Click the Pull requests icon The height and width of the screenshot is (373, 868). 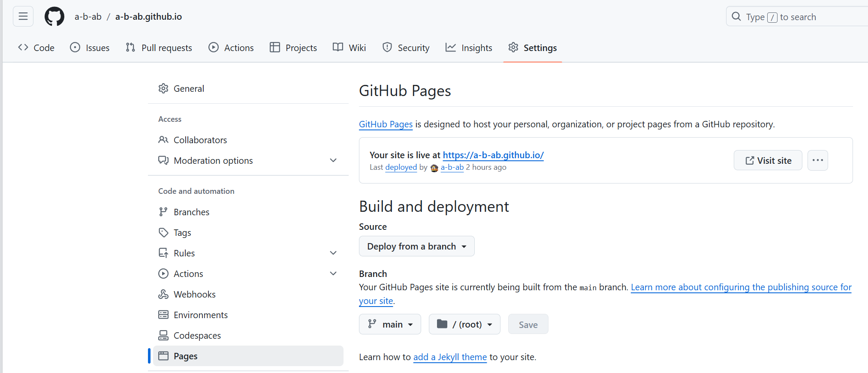coord(130,48)
